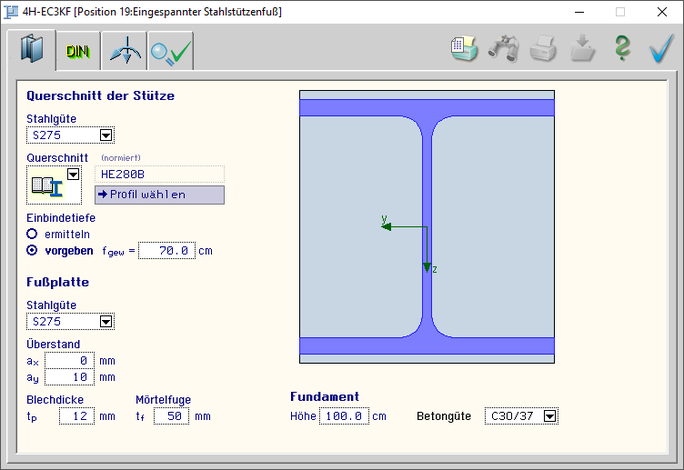Click the binoculars search icon

(x=502, y=50)
